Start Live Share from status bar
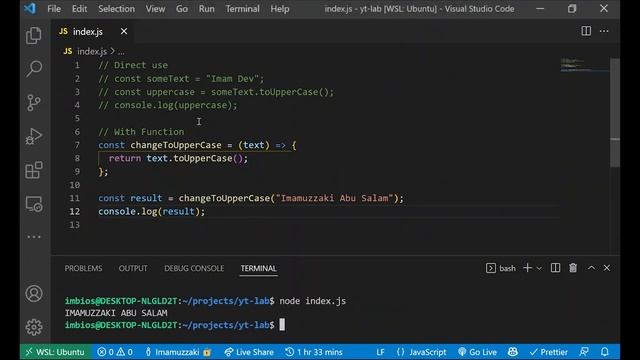 (249, 352)
